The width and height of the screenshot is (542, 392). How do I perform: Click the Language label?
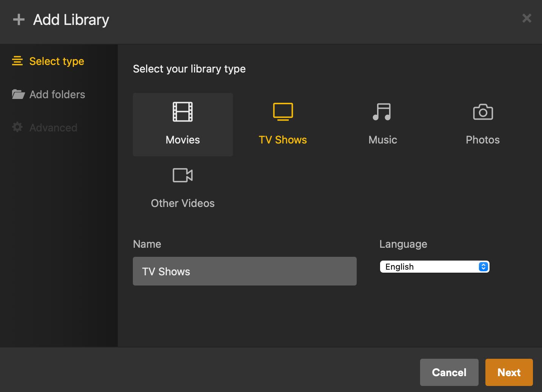tap(403, 244)
